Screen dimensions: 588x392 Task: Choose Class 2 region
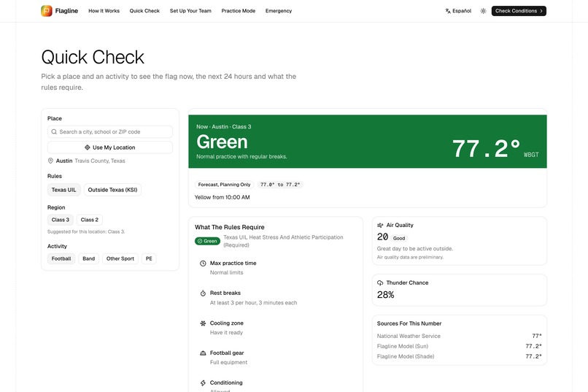[90, 220]
